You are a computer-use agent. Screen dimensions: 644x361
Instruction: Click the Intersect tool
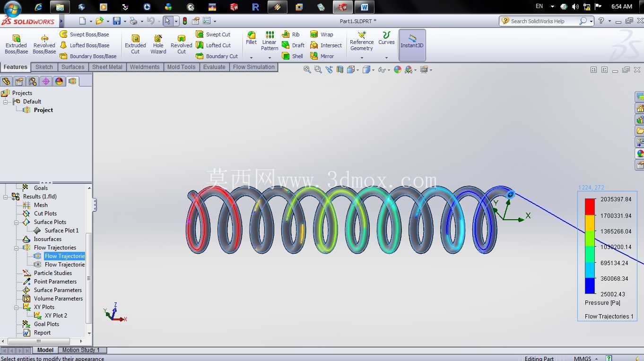[x=326, y=45]
